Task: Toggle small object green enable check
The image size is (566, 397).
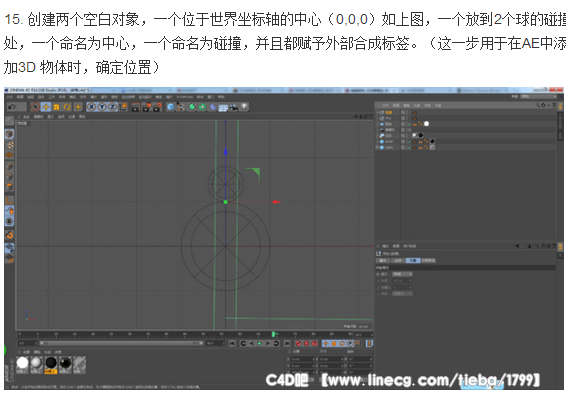Action: click(x=409, y=141)
